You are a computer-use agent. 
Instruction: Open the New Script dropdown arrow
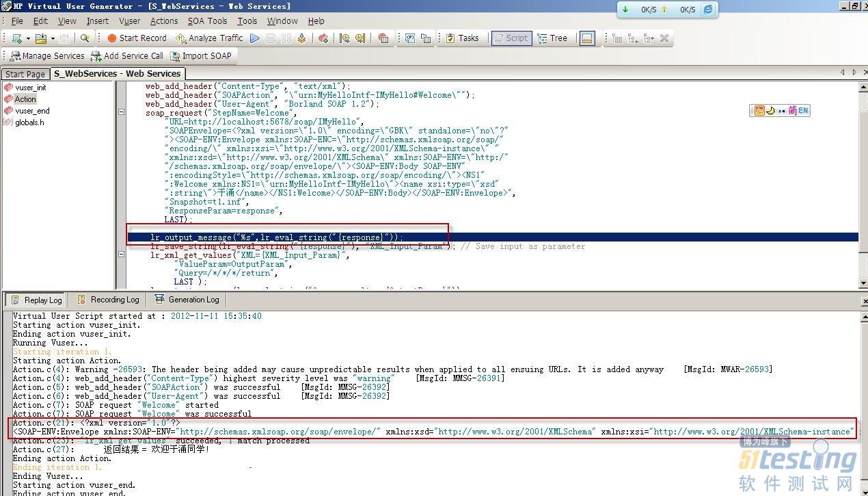(27, 38)
